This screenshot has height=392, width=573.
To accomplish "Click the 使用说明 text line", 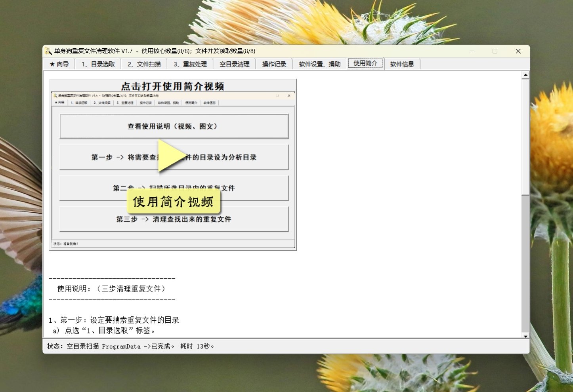I will [111, 289].
